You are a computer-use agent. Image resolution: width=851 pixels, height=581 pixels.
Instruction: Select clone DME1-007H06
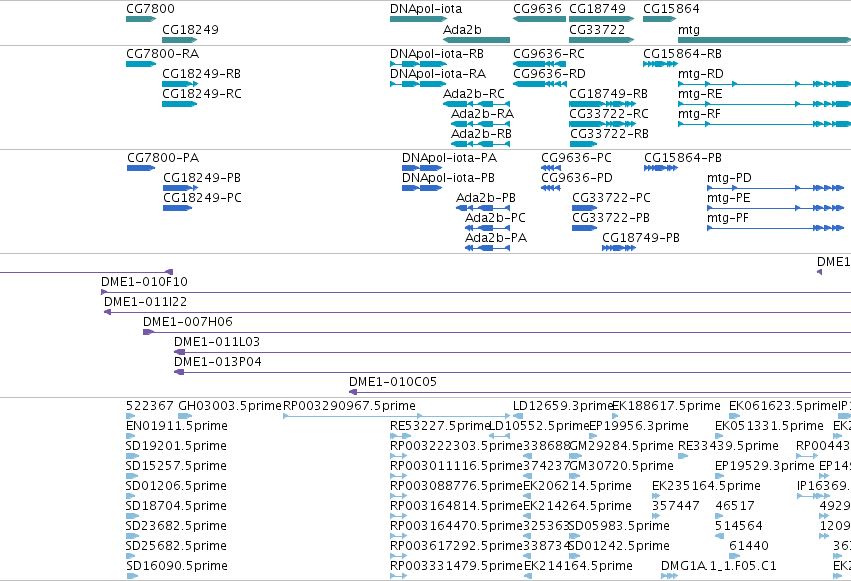(x=188, y=322)
